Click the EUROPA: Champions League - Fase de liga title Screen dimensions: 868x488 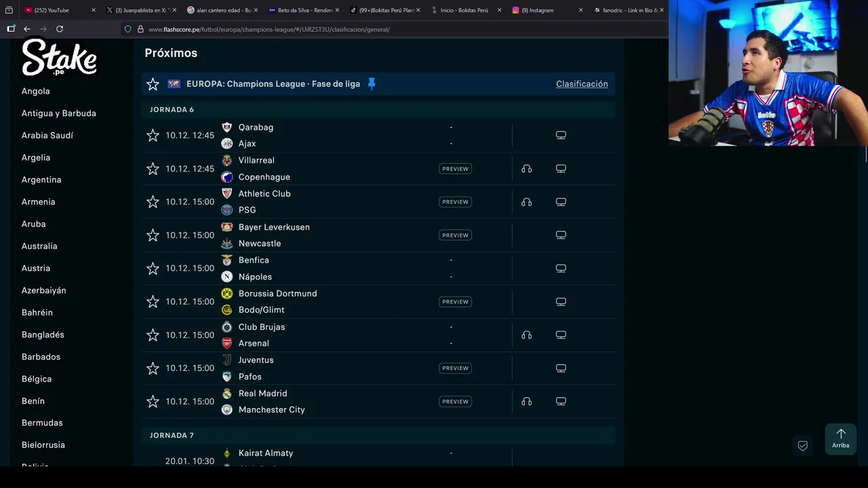[273, 84]
